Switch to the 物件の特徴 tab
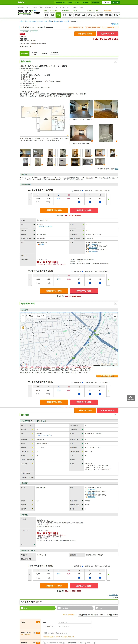138x644 pixels. tap(24, 53)
